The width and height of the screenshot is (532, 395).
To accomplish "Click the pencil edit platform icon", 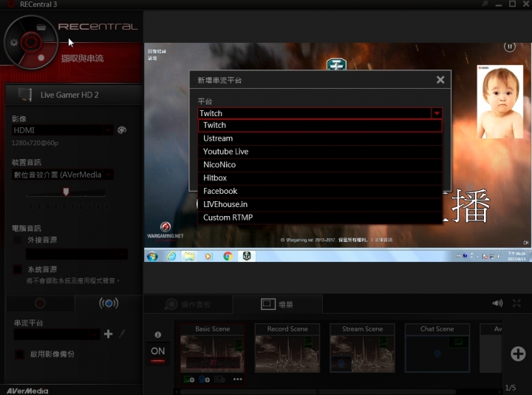I will click(122, 334).
